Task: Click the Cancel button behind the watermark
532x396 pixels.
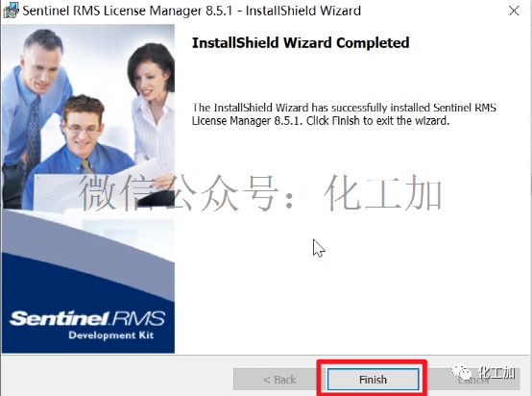Action: [x=473, y=380]
